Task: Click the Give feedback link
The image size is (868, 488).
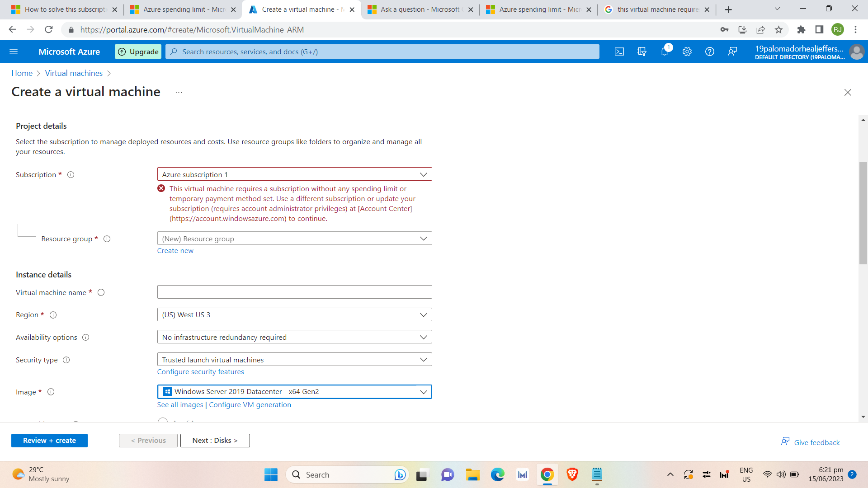Action: tap(810, 442)
